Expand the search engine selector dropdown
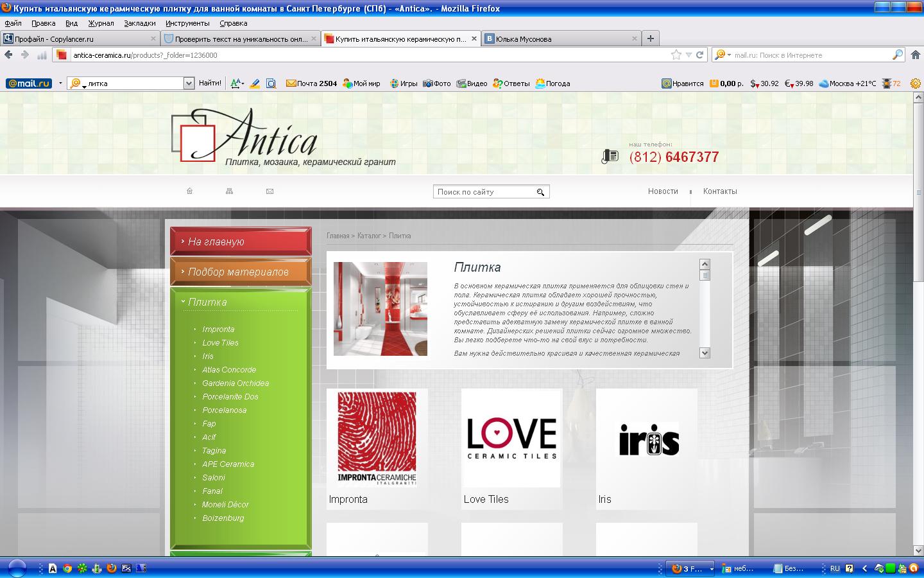The width and height of the screenshot is (924, 578). click(x=729, y=55)
